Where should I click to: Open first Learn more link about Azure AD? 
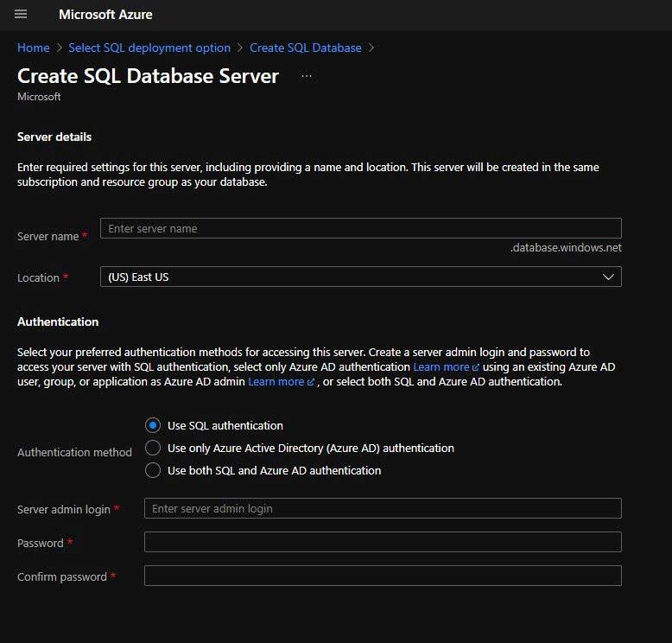[441, 367]
